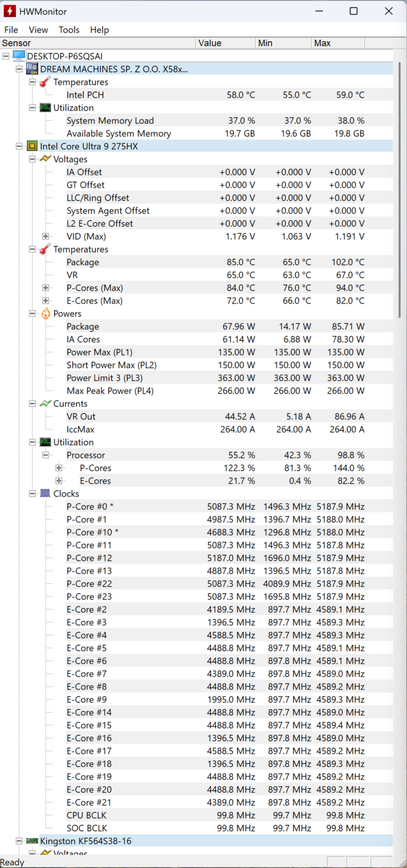This screenshot has width=407, height=868.
Task: Collapse the Powers group
Action: coord(33,313)
